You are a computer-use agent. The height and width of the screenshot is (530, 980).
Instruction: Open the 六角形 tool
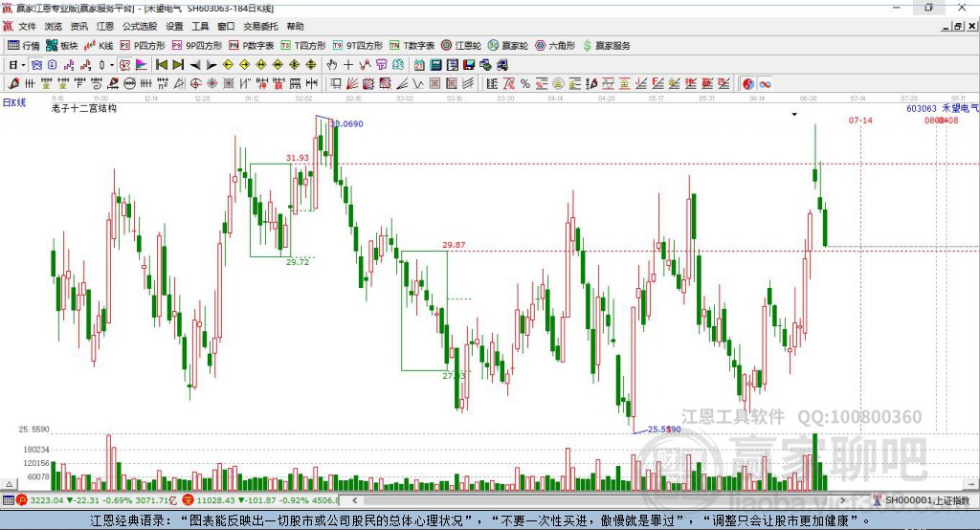pos(555,46)
